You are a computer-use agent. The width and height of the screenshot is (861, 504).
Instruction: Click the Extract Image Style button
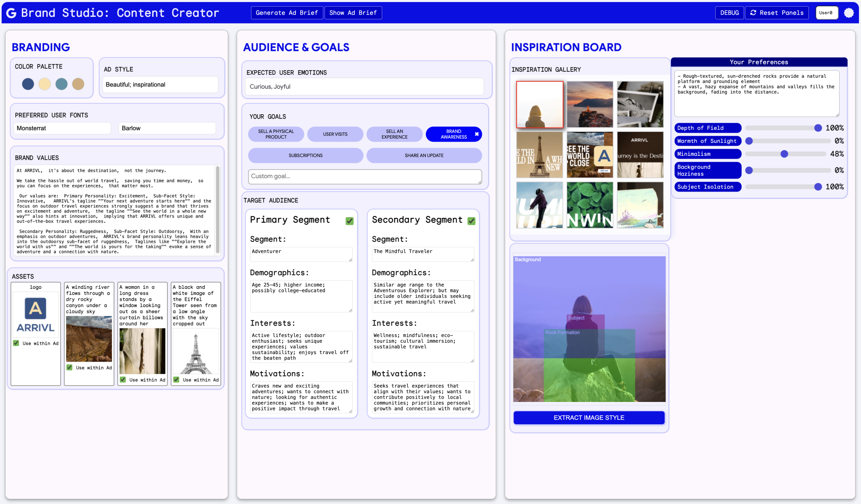pyautogui.click(x=589, y=417)
